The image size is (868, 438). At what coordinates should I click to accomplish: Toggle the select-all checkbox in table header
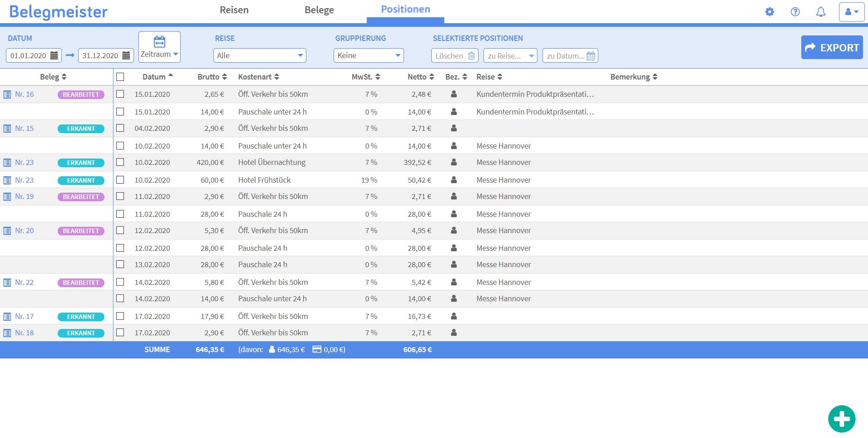tap(120, 77)
